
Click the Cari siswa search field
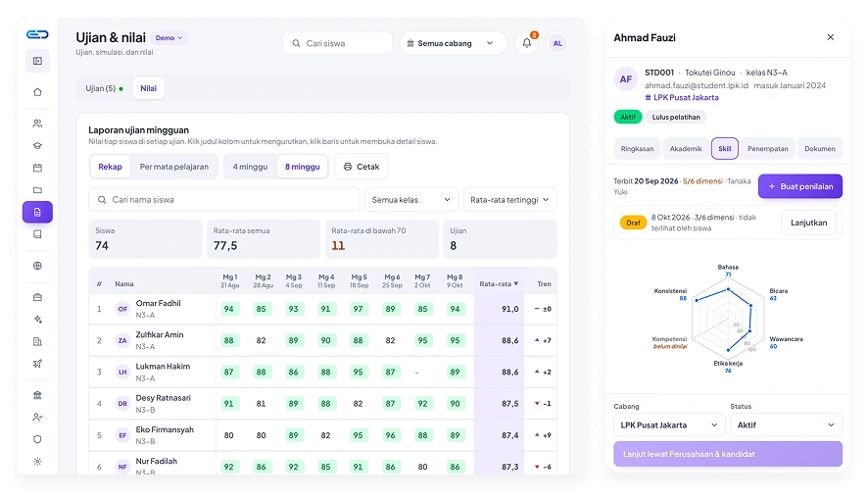click(337, 43)
